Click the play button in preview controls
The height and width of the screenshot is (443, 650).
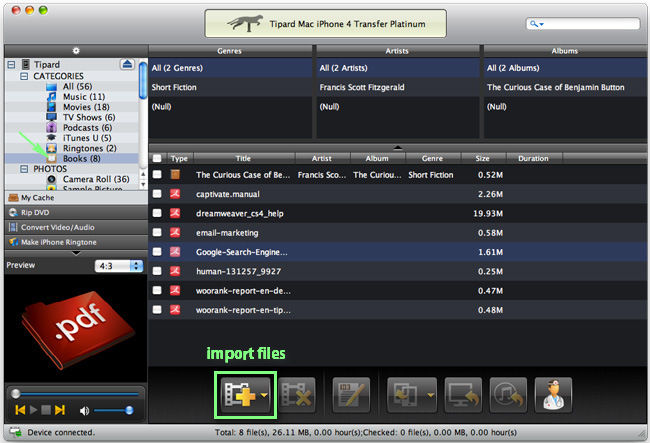(34, 410)
